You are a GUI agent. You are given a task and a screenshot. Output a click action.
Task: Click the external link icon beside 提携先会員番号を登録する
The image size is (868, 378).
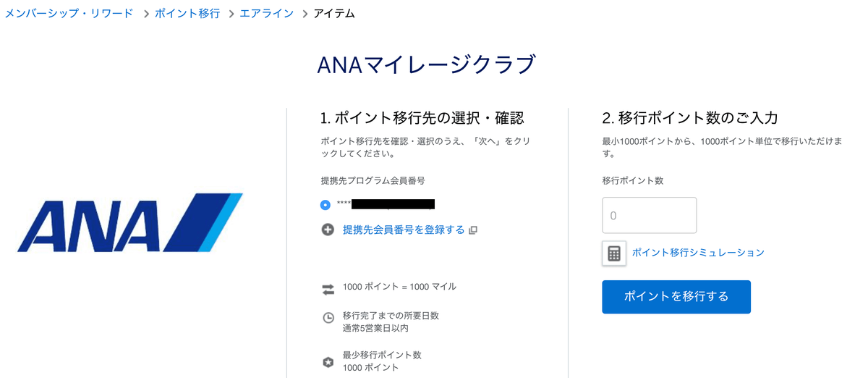tap(473, 230)
